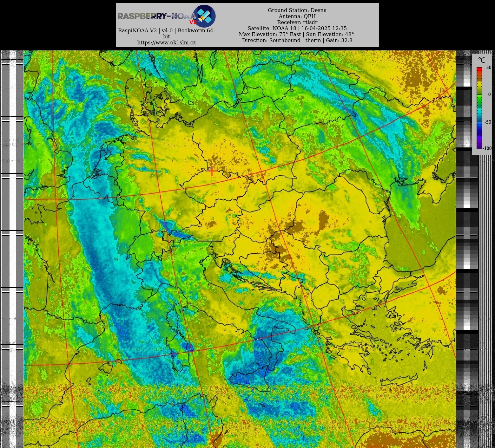The image size is (495, 448).
Task: Click the 50 value on temperature legend
Action: click(x=489, y=68)
